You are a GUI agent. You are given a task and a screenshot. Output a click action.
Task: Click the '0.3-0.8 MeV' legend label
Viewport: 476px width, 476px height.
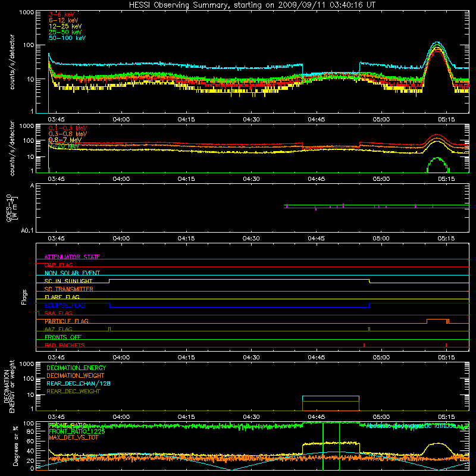coord(68,134)
